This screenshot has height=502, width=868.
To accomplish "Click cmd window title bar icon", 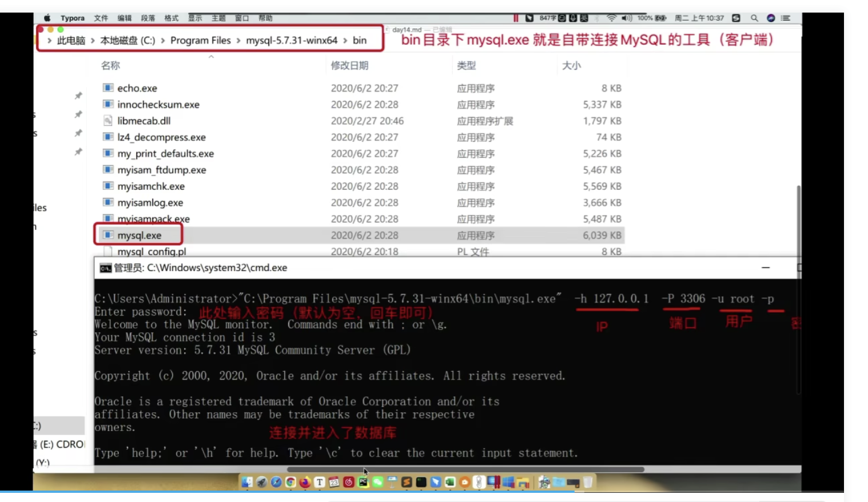I will [x=105, y=268].
